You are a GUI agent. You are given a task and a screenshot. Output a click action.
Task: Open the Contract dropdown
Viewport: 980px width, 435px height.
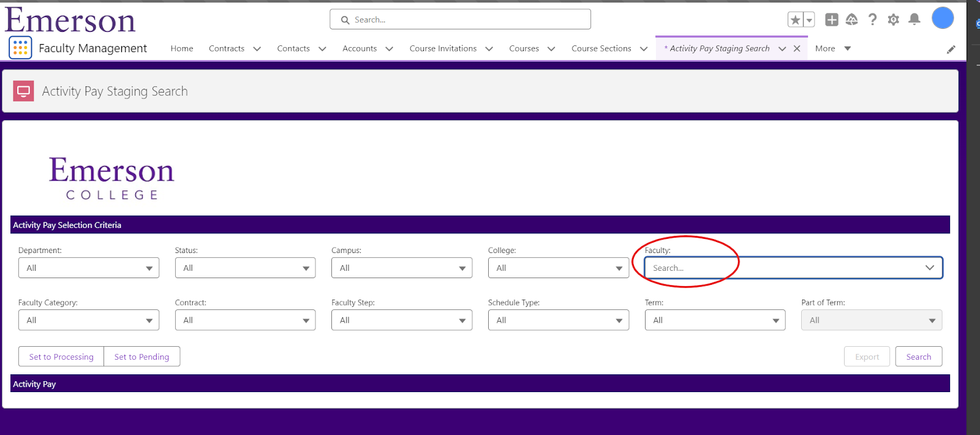click(245, 320)
